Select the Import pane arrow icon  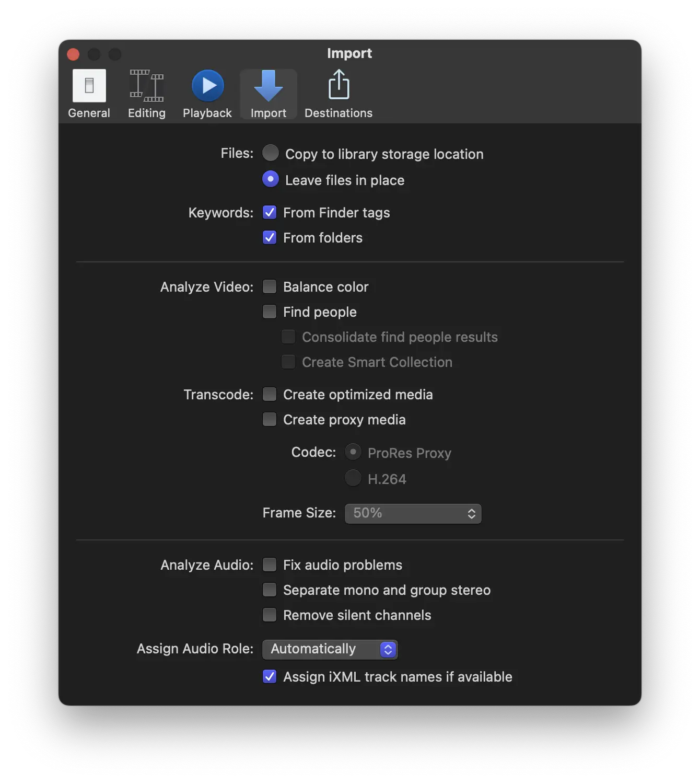point(269,86)
